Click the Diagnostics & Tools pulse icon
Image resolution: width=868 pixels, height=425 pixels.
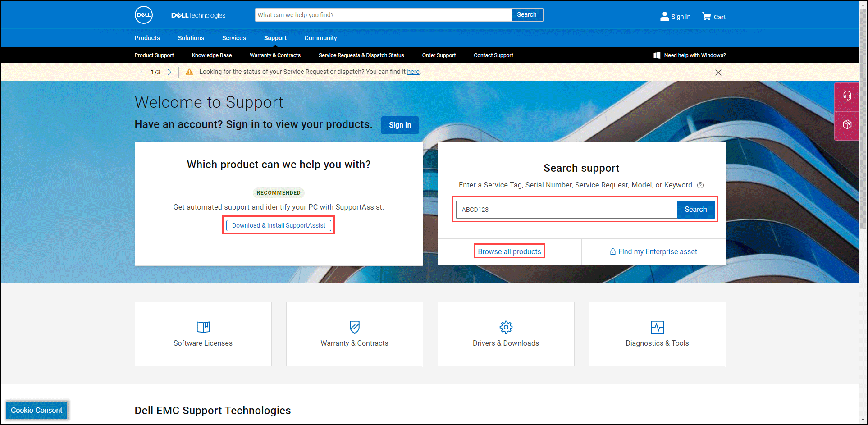click(x=658, y=327)
